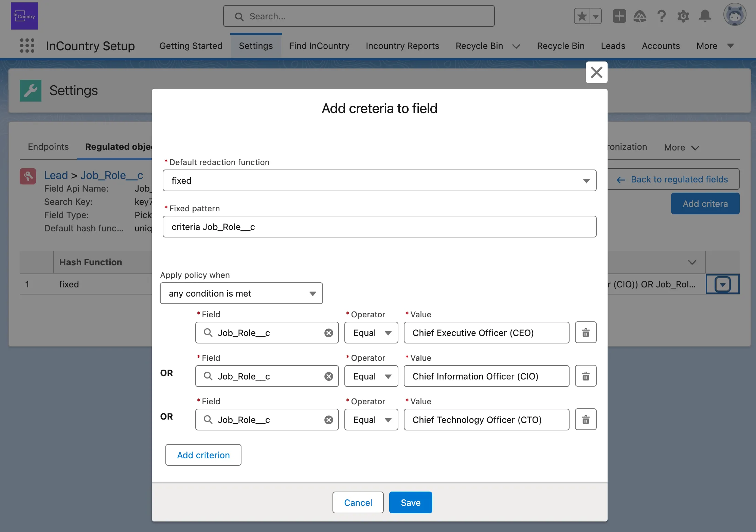
Task: Open the Apply policy when dropdown
Action: [x=241, y=293]
